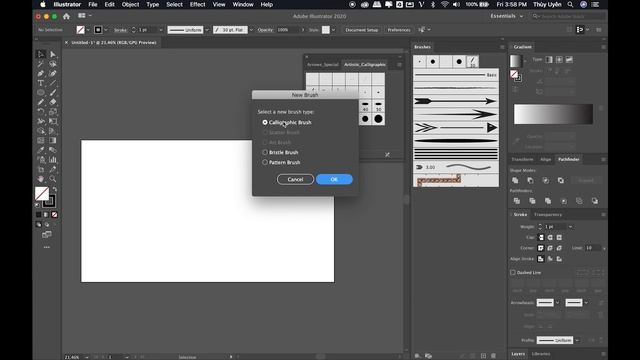Enable the Dashed Line checkbox
This screenshot has height=360, width=640.
513,272
